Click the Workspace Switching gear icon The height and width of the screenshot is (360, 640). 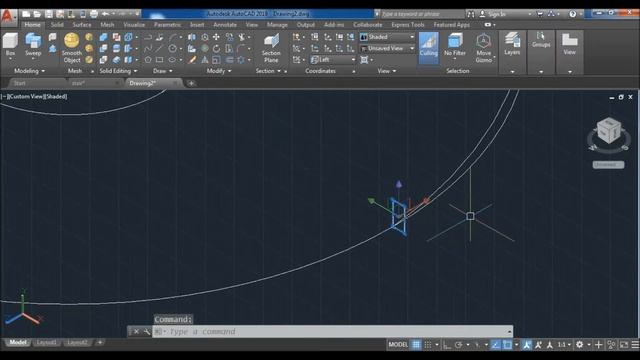(x=579, y=345)
